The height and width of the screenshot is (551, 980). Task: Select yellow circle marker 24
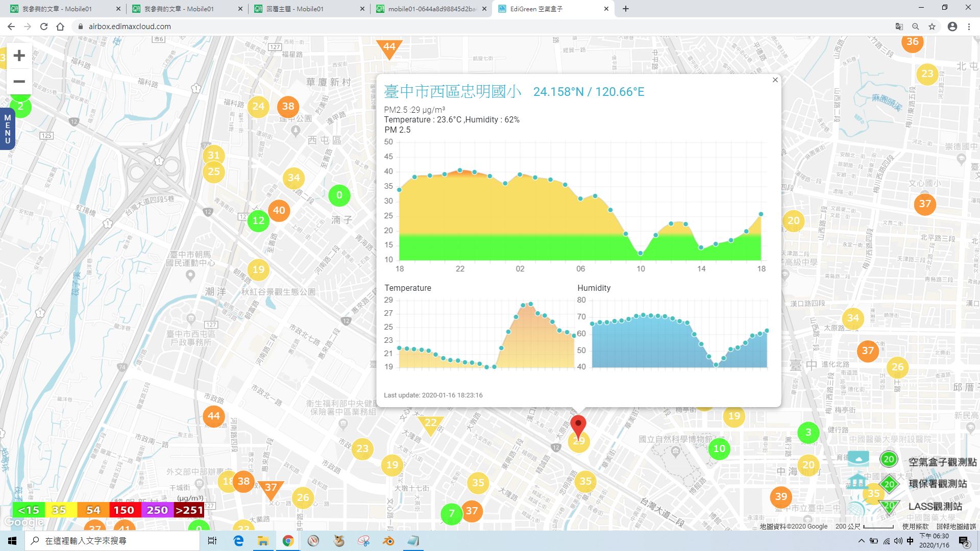pyautogui.click(x=258, y=107)
